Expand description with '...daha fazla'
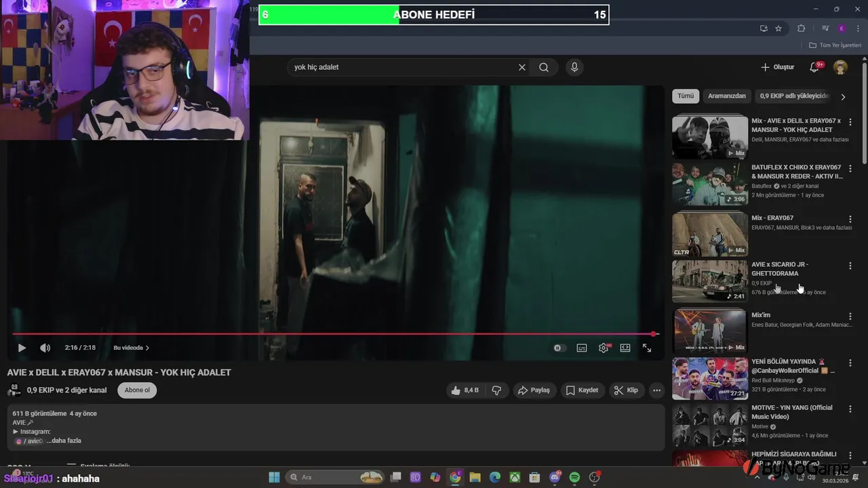The width and height of the screenshot is (868, 488). click(x=64, y=441)
